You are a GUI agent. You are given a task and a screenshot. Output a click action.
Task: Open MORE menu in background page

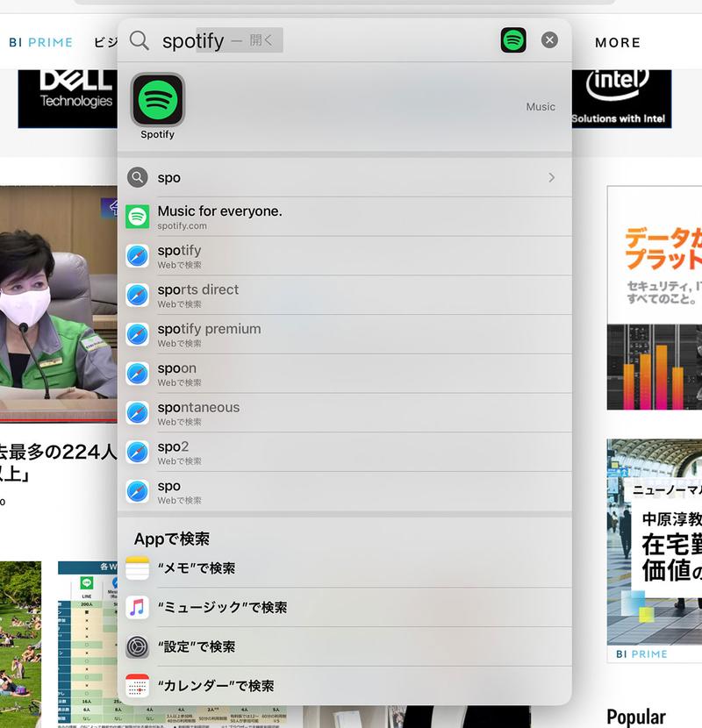click(x=618, y=43)
